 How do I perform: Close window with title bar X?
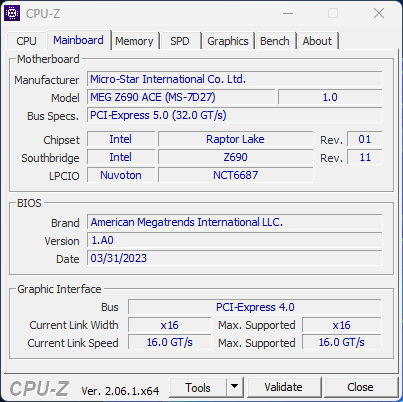point(379,14)
